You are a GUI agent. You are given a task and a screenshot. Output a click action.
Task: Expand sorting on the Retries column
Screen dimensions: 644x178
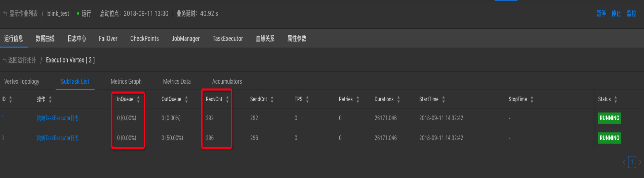coord(358,99)
